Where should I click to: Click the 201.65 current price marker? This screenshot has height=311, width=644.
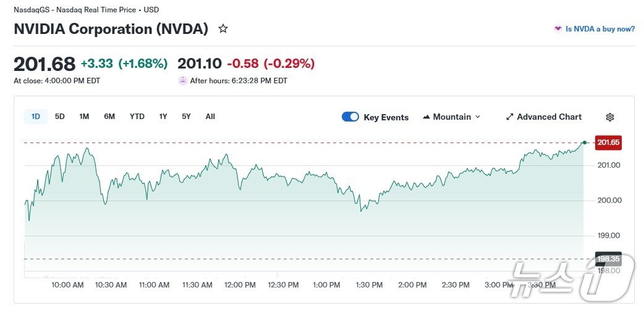pos(608,143)
